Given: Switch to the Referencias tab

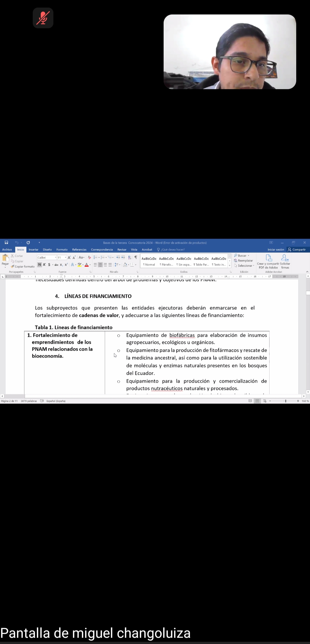Looking at the screenshot, I should [79, 250].
